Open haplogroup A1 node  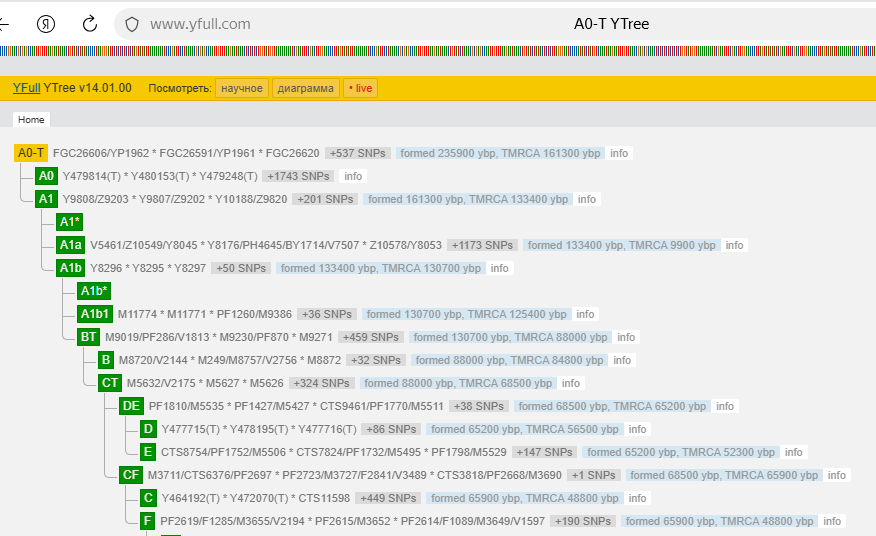coord(46,199)
